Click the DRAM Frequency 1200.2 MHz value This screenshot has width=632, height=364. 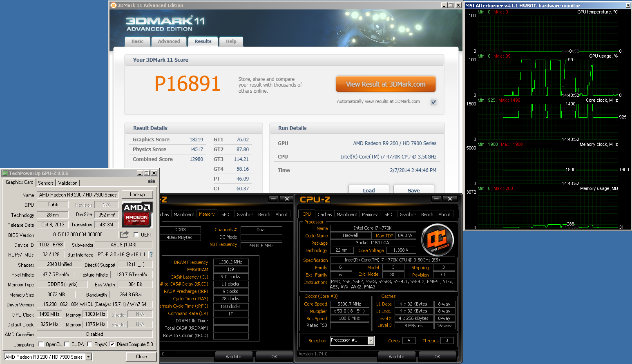pyautogui.click(x=231, y=262)
